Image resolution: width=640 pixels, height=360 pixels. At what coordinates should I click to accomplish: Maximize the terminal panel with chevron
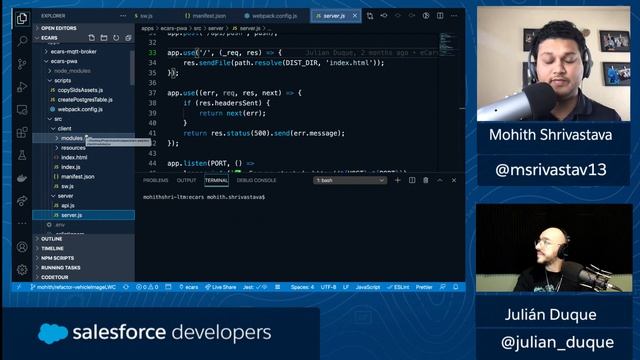[x=440, y=180]
